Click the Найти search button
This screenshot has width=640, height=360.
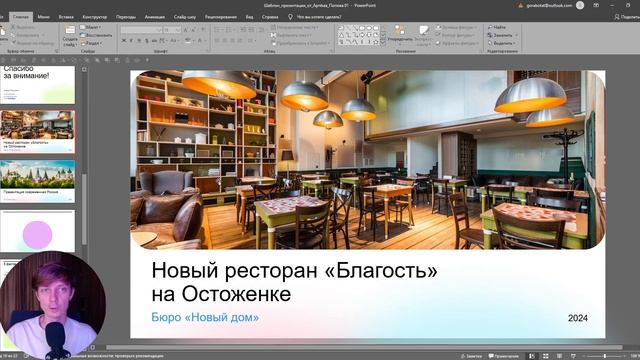coord(497,27)
